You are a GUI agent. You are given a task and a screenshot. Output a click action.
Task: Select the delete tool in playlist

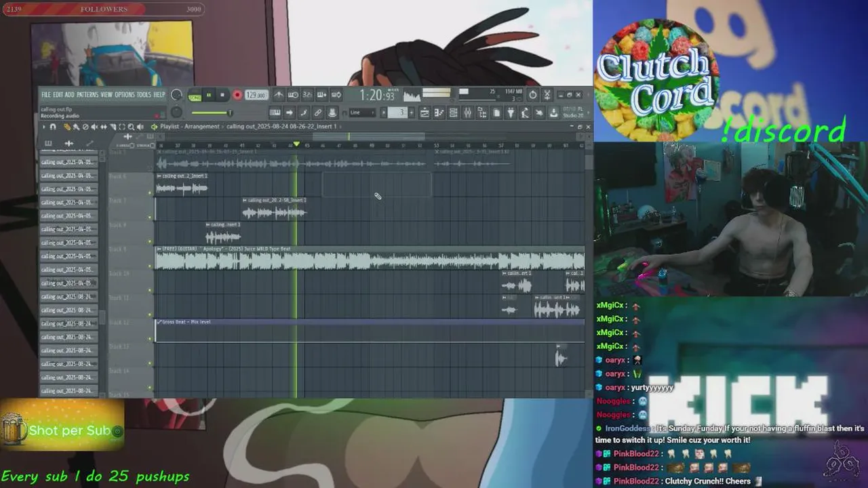pyautogui.click(x=85, y=127)
